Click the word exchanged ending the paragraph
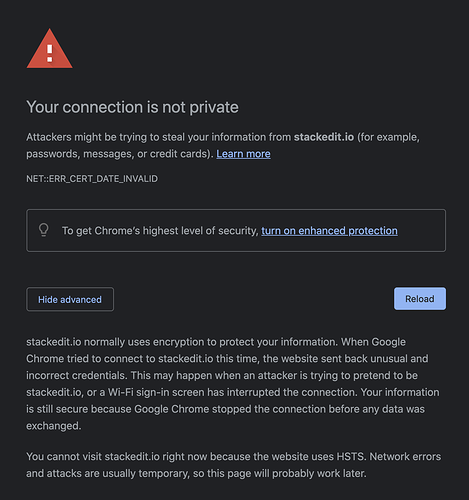Image resolution: width=469 pixels, height=500 pixels. point(53,426)
